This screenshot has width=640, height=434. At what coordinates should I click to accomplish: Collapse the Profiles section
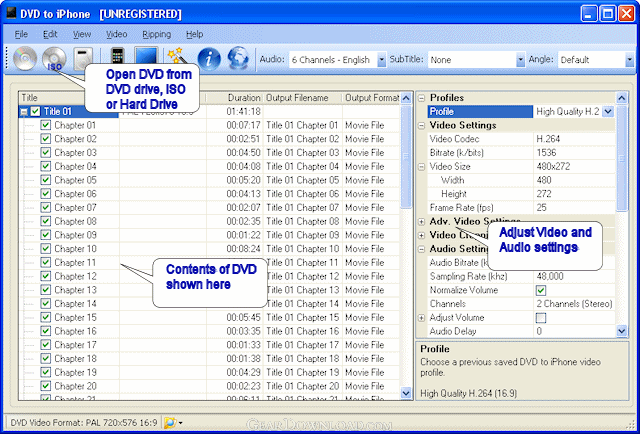(422, 98)
